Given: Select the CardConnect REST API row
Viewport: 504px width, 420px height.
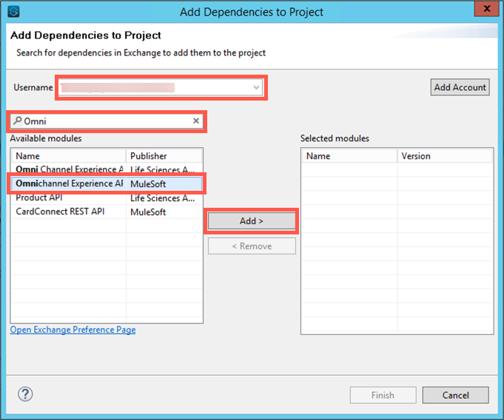Looking at the screenshot, I should pos(107,212).
